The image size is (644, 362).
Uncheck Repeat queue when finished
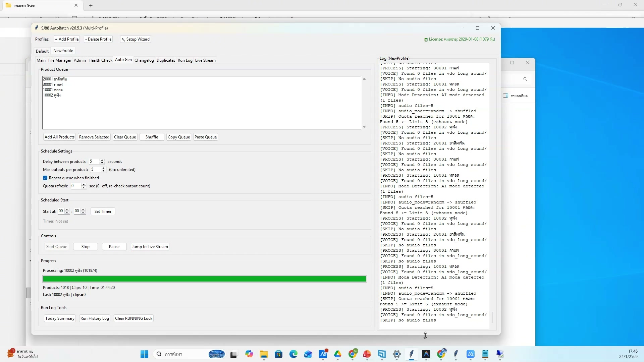click(45, 178)
